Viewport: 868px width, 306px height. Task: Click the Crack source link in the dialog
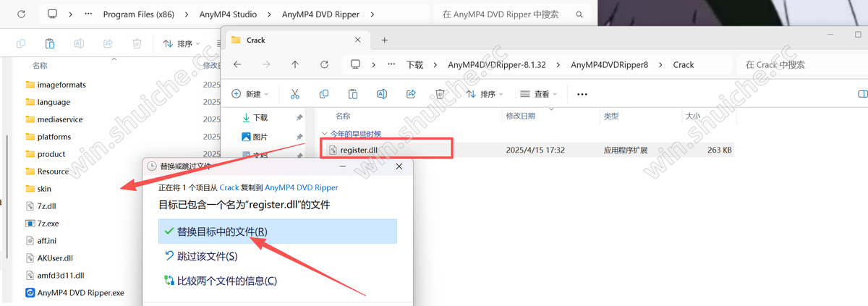tap(229, 187)
